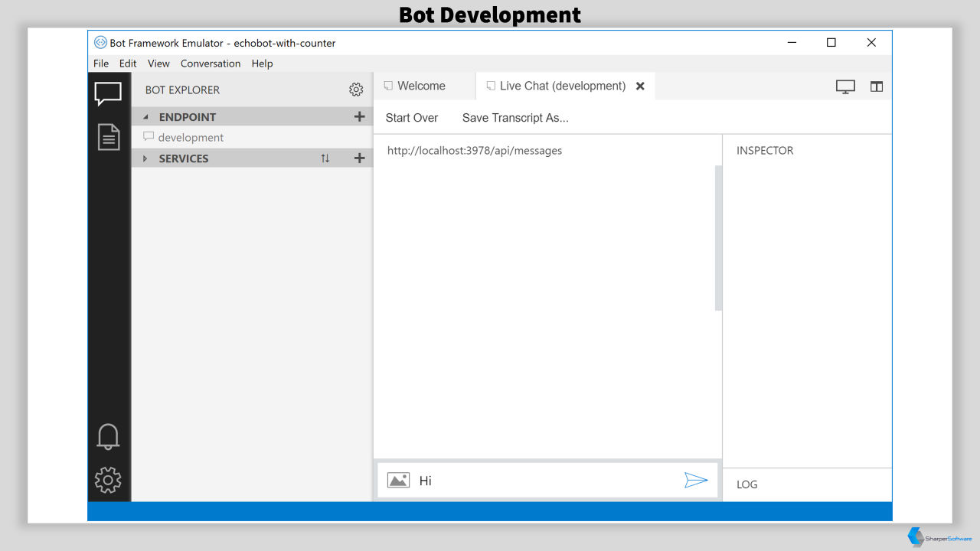Add a new service with plus icon
This screenshot has width=980, height=551.
[x=359, y=158]
